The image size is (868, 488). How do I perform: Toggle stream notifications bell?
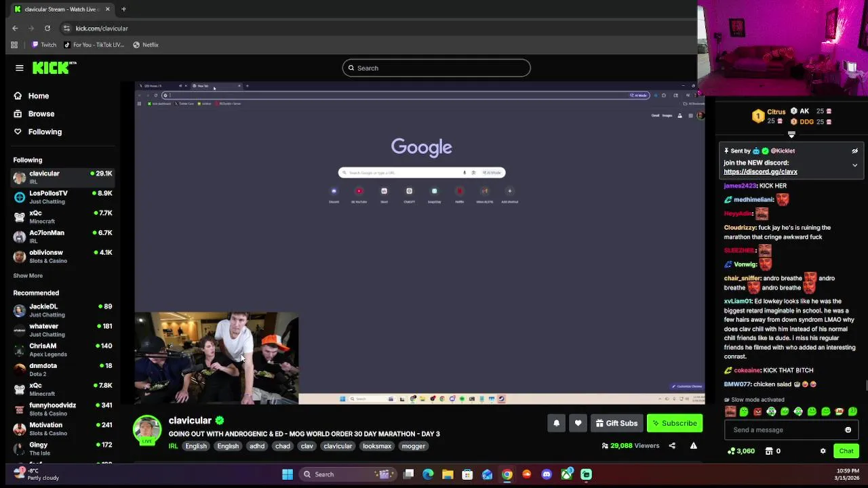[x=556, y=423]
